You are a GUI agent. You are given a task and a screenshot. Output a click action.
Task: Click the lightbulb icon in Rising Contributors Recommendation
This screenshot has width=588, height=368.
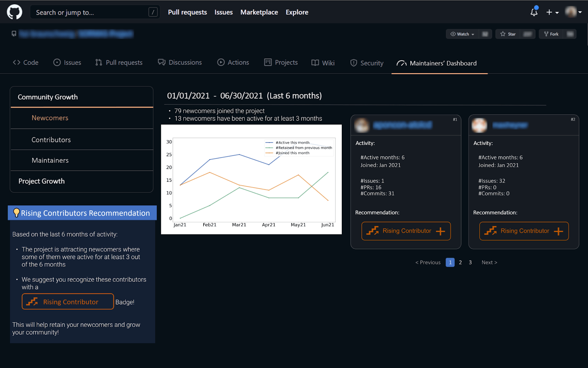pyautogui.click(x=16, y=213)
